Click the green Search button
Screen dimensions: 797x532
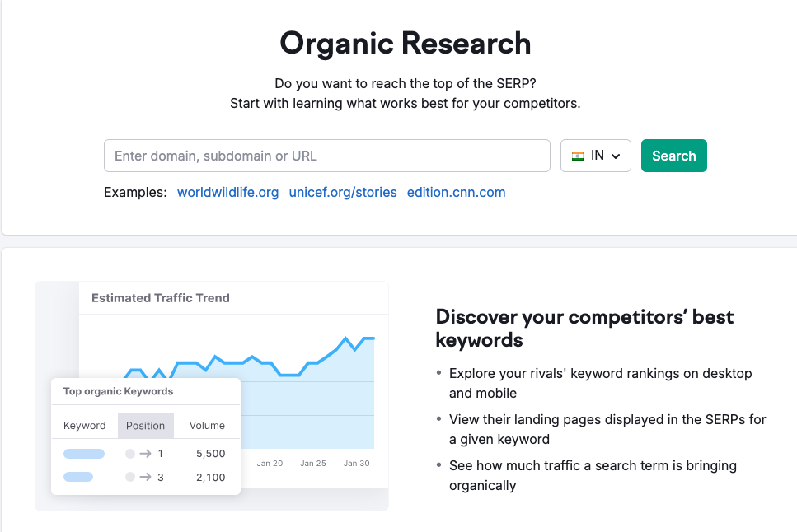673,155
